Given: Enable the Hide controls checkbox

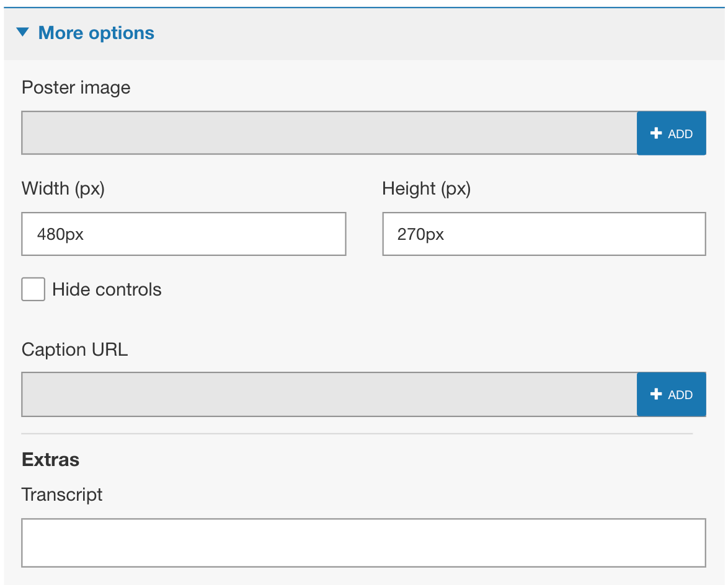Looking at the screenshot, I should point(33,289).
